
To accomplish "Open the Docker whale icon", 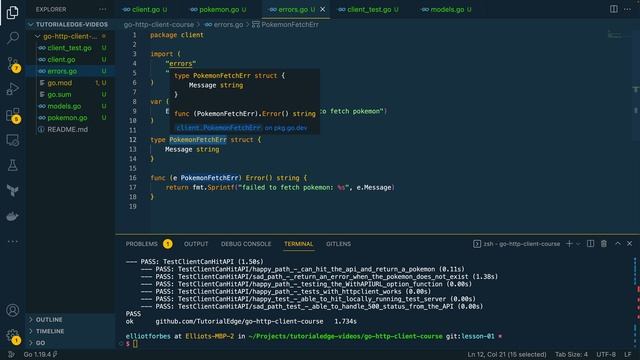I will click(x=12, y=216).
